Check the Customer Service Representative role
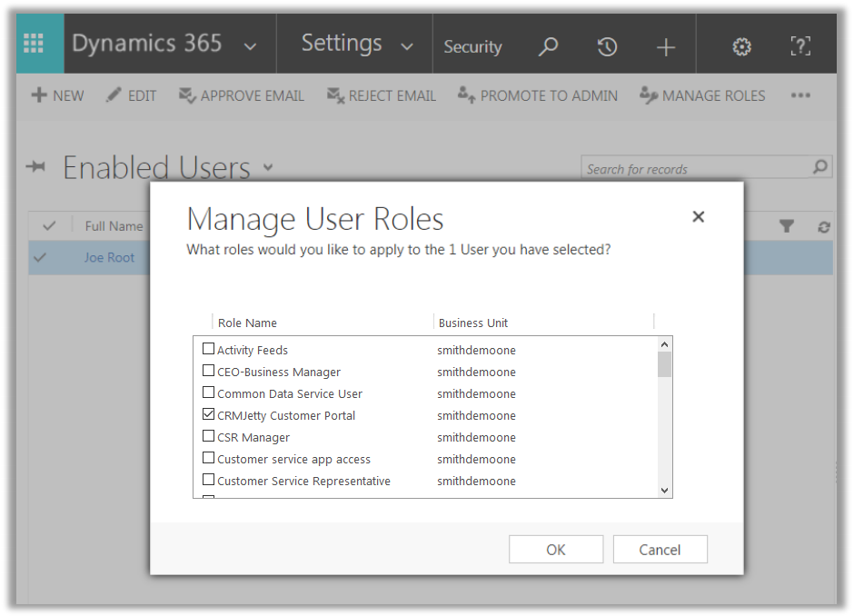Viewport: 854px width, 616px height. [x=208, y=480]
